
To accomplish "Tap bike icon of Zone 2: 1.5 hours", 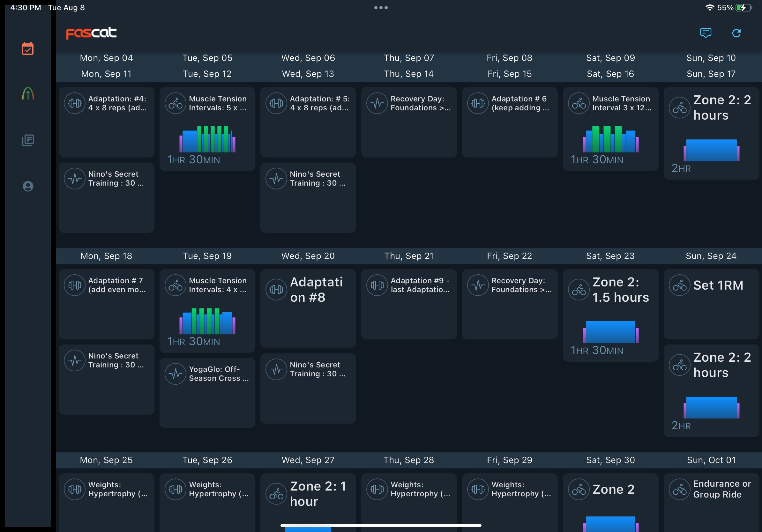I will 579,290.
